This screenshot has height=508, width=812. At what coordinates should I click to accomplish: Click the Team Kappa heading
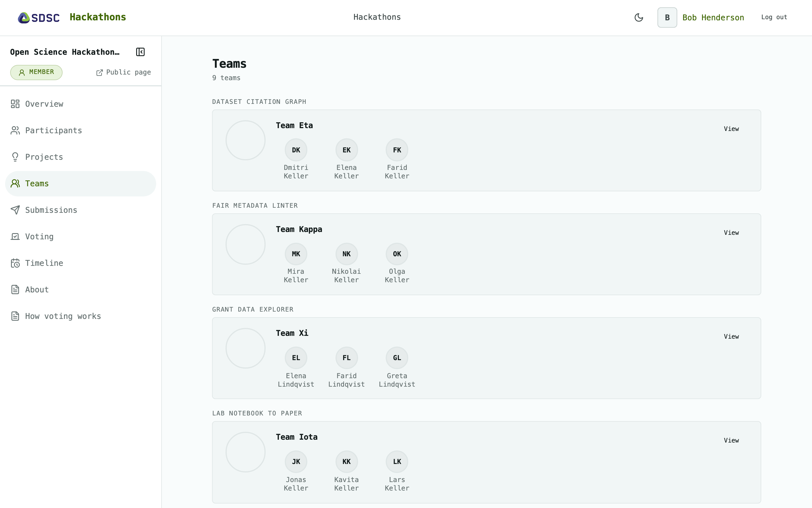[x=299, y=229]
